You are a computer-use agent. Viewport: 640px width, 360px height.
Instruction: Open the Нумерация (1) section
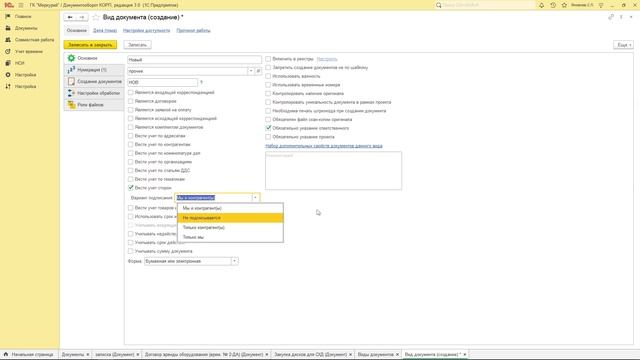pyautogui.click(x=94, y=70)
